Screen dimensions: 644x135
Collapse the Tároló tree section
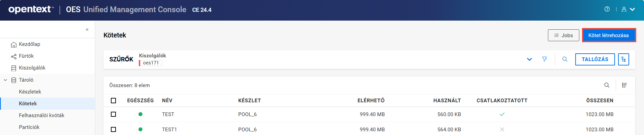click(5, 80)
